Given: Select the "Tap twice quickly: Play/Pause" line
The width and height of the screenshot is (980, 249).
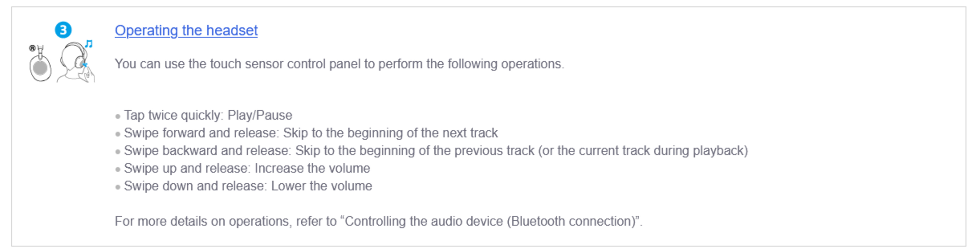Looking at the screenshot, I should (208, 115).
